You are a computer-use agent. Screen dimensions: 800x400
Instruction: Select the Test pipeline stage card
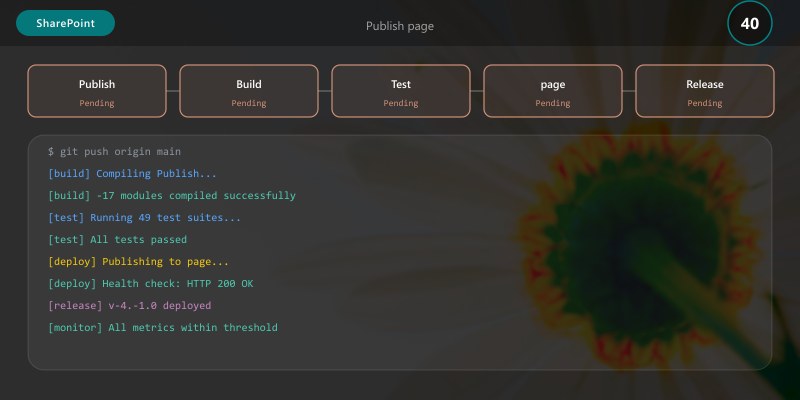(401, 91)
